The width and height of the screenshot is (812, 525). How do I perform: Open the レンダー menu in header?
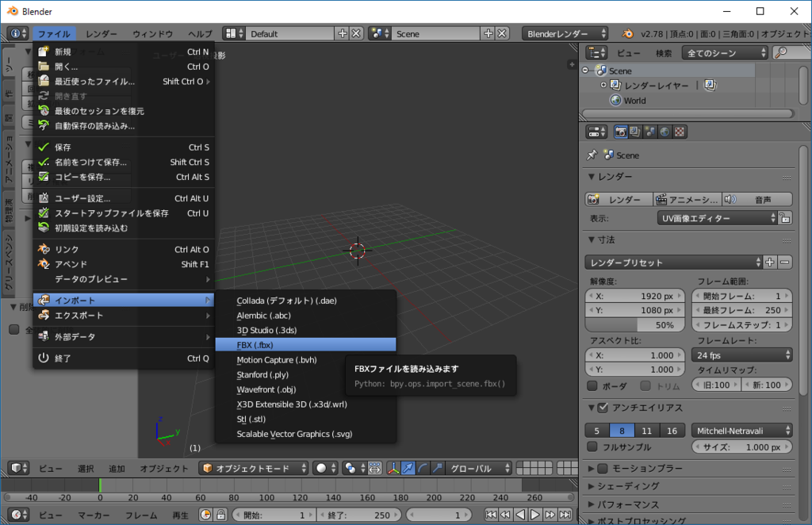101,33
